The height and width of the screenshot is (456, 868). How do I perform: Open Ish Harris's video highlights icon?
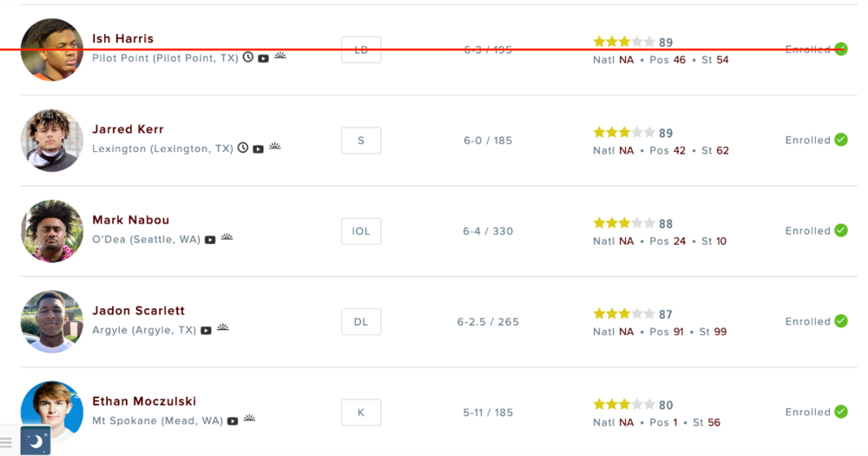pyautogui.click(x=263, y=58)
